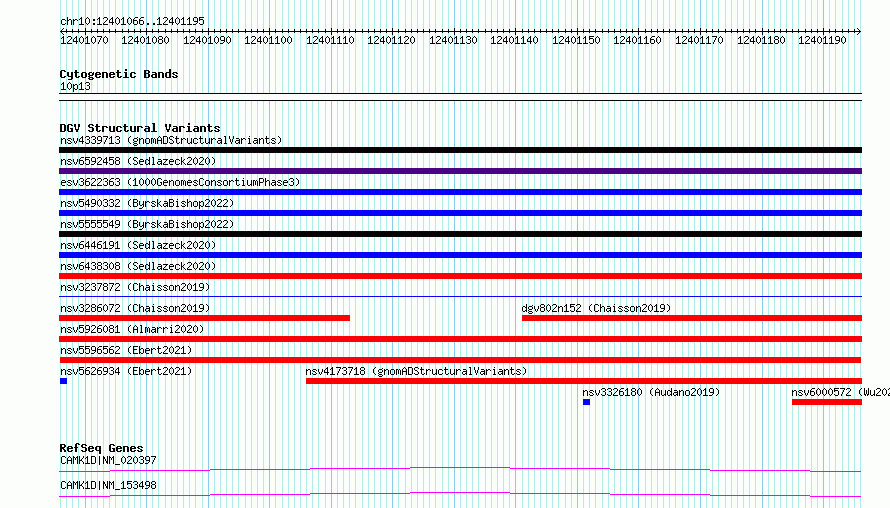Click ruler position 12401140
This screenshot has width=890, height=508.
[514, 40]
